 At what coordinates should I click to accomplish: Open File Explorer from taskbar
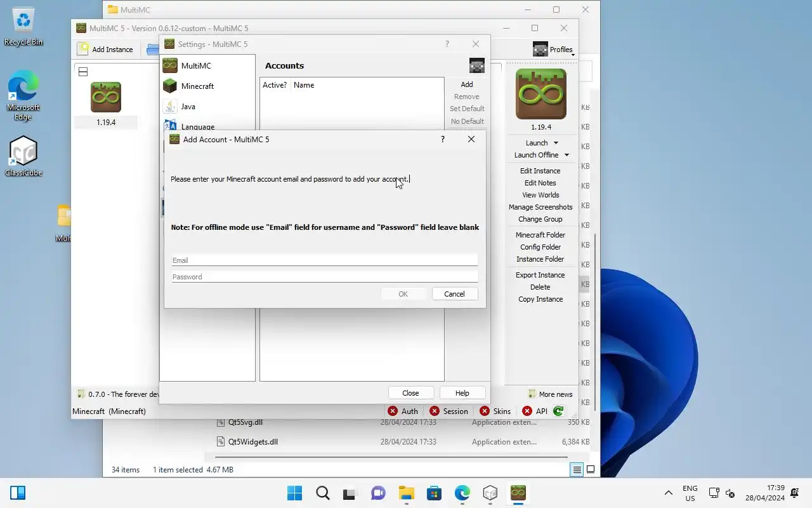point(406,493)
